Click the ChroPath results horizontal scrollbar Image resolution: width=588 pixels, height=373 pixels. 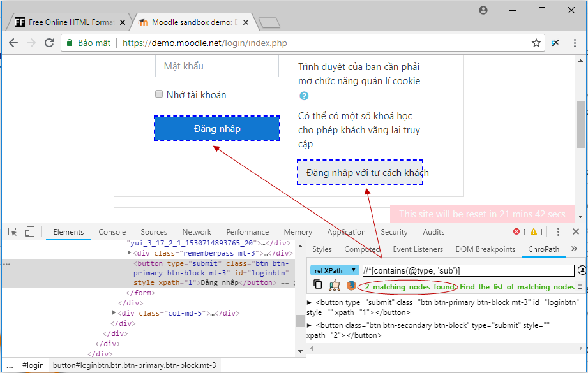(445, 348)
